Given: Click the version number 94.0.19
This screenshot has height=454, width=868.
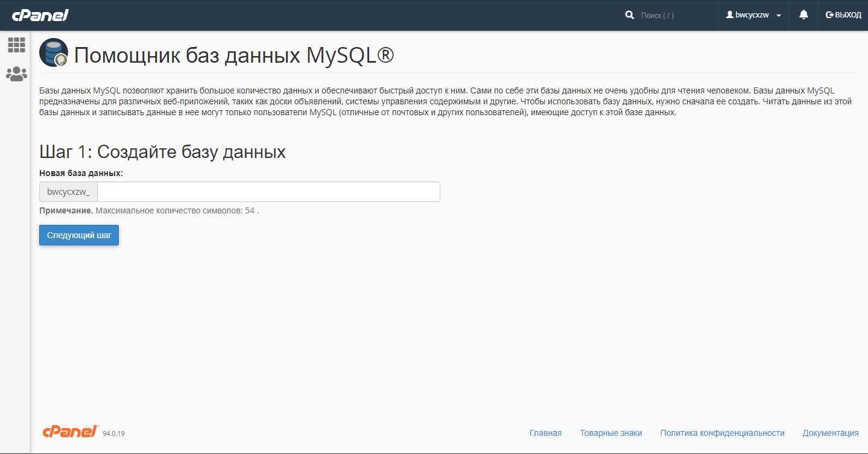Looking at the screenshot, I should [113, 434].
